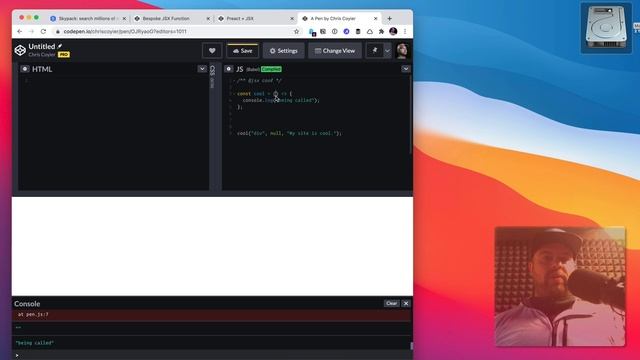Open Macintosh HD drive on desktop
The image size is (640, 360).
coord(606,28)
